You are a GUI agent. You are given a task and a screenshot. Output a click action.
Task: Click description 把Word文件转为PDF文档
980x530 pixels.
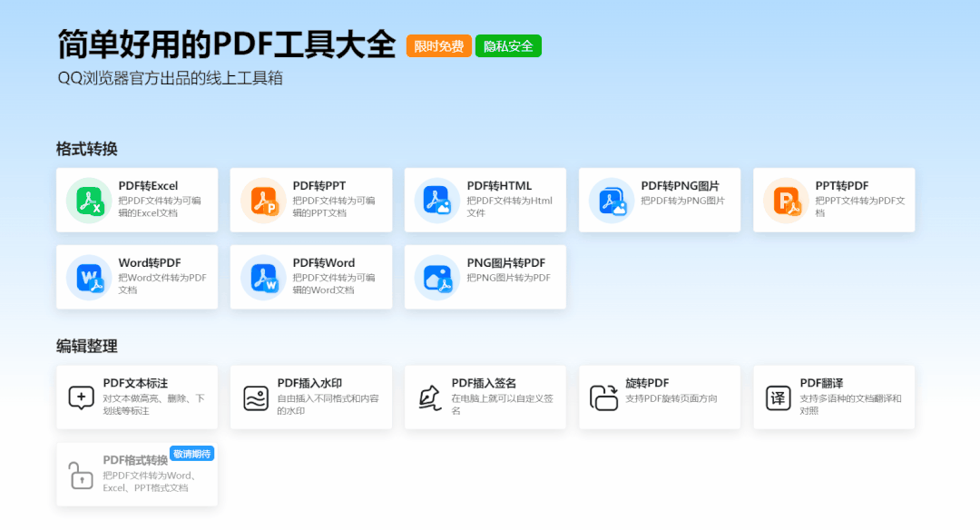162,284
